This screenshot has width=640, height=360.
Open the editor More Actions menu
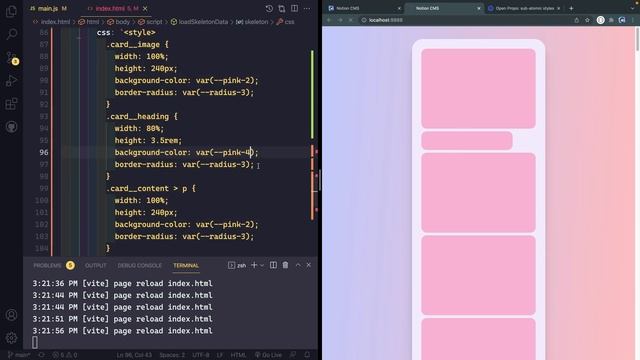(x=307, y=8)
